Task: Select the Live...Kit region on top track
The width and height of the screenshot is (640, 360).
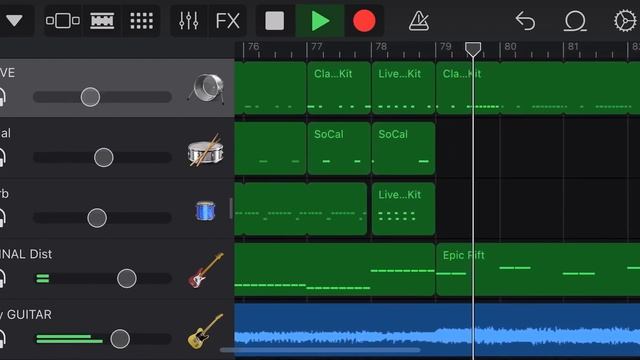Action: pos(403,88)
